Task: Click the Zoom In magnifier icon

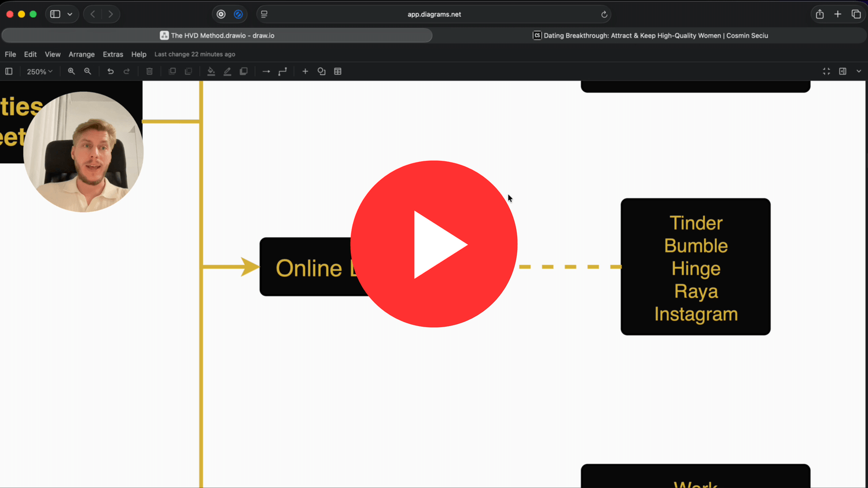Action: (71, 72)
